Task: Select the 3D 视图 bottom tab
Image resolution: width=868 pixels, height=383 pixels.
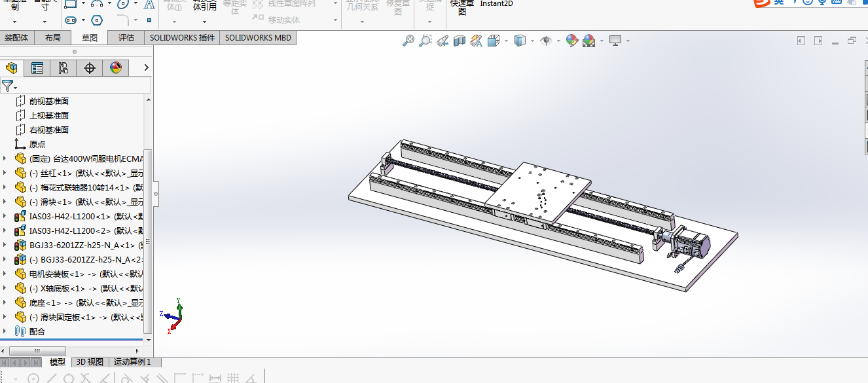Action: pos(90,362)
